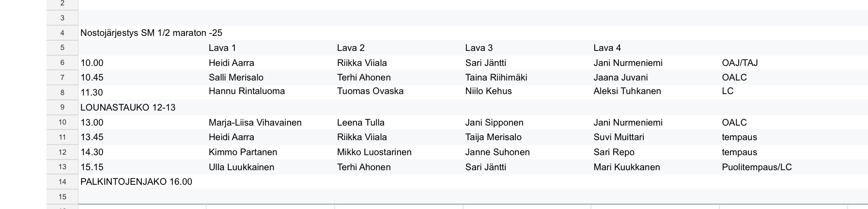Select the 'Marja-Liisa Vihavainen' cell
The width and height of the screenshot is (868, 209).
(x=255, y=123)
